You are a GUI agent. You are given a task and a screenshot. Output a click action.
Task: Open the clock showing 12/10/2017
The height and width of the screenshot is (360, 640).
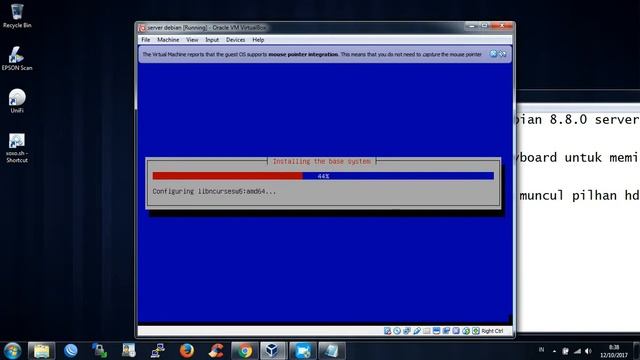click(614, 351)
